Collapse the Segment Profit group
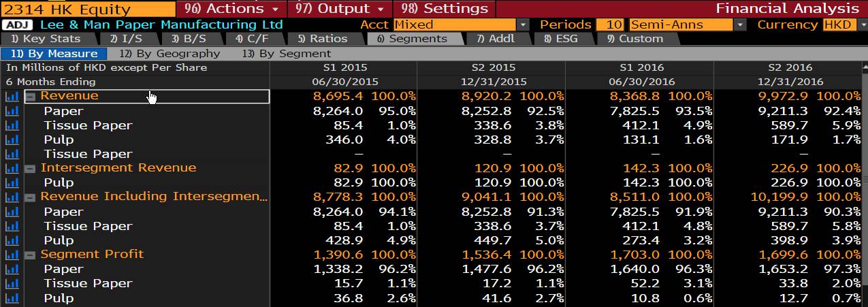The height and width of the screenshot is (307, 868). (31, 255)
